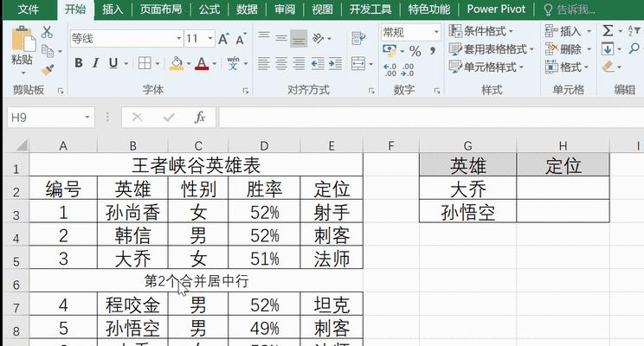Click the 格式 cells button

(567, 67)
